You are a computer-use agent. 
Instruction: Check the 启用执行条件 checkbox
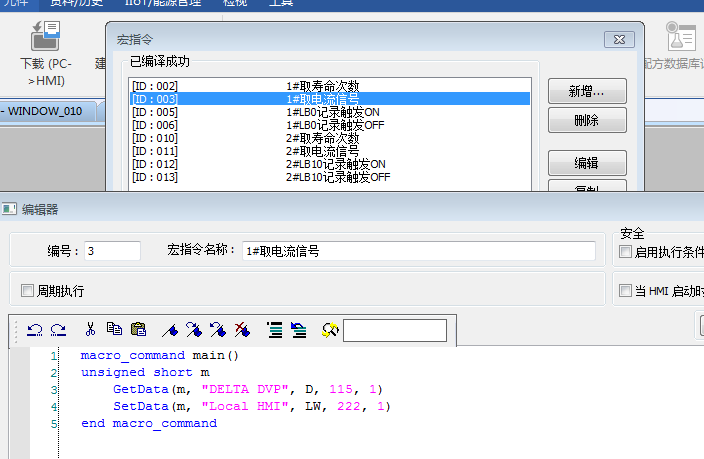[x=626, y=251]
